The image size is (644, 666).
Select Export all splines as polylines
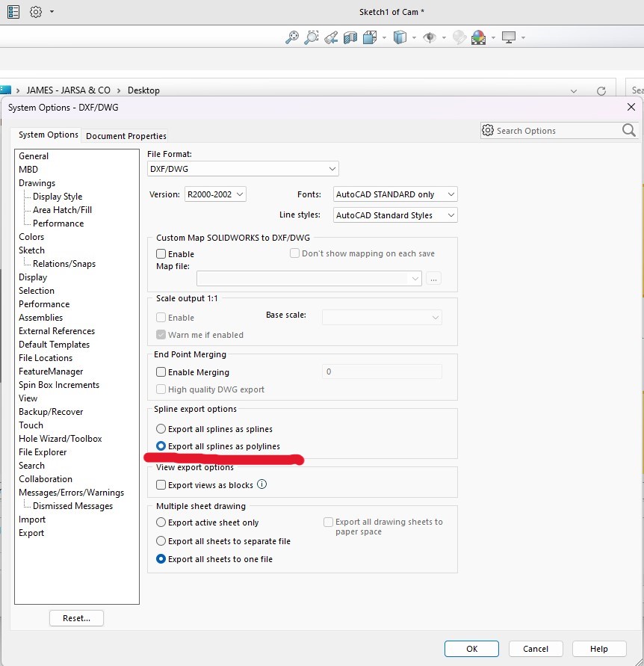(161, 446)
